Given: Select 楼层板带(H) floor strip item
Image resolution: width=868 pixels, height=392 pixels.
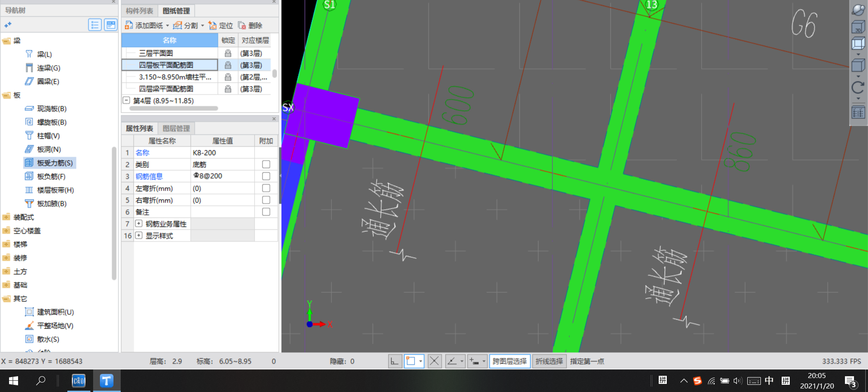Looking at the screenshot, I should pos(49,190).
